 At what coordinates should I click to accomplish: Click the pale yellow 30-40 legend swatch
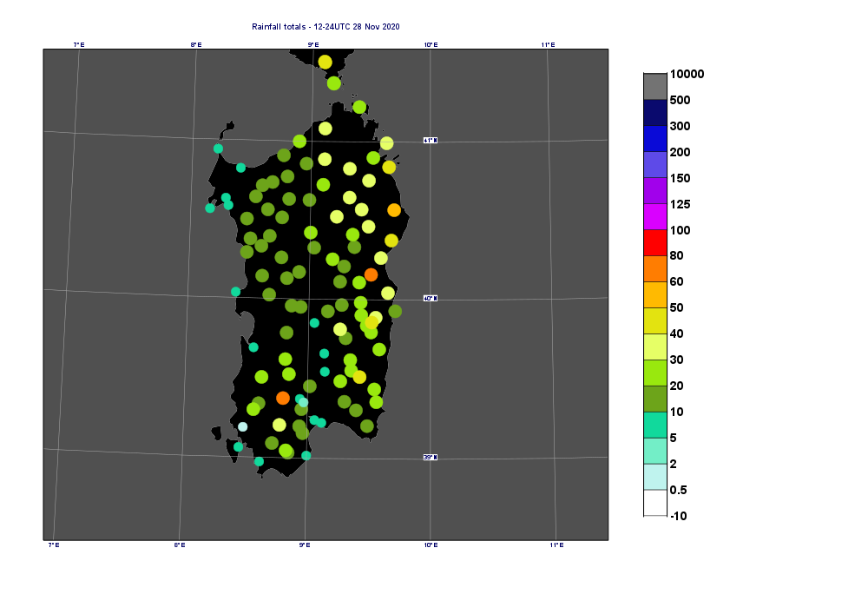click(654, 347)
